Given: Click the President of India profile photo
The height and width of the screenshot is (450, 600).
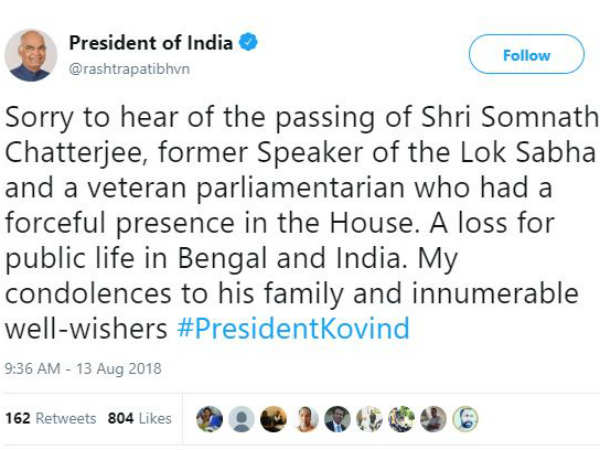Looking at the screenshot, I should coord(31,55).
